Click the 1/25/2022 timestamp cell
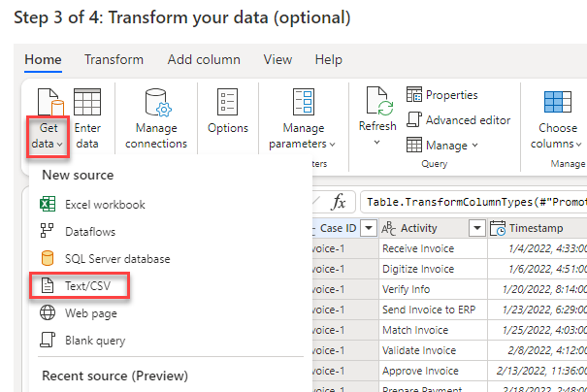 [538, 330]
